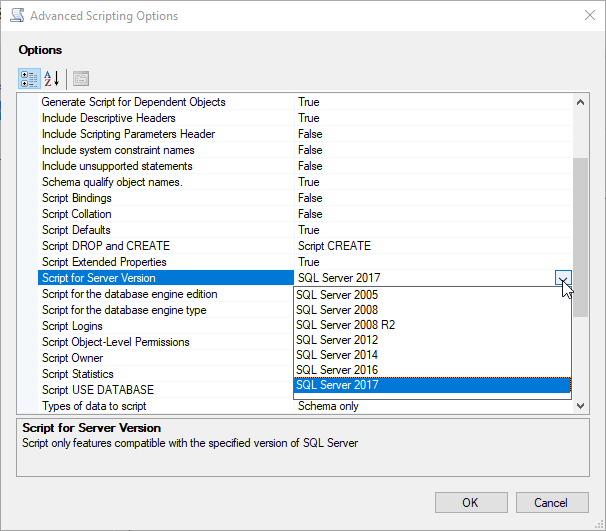
Task: Select the Script Defaults property
Action: click(166, 230)
